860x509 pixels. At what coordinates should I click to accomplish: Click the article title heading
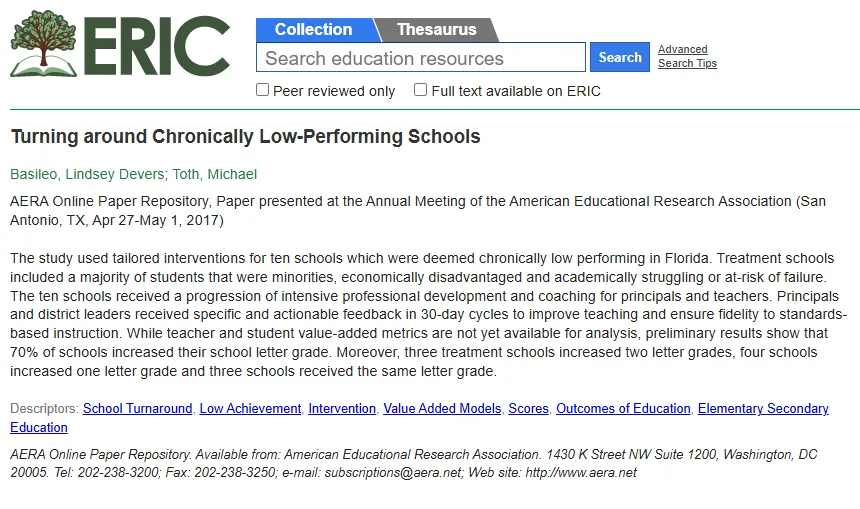pos(246,137)
